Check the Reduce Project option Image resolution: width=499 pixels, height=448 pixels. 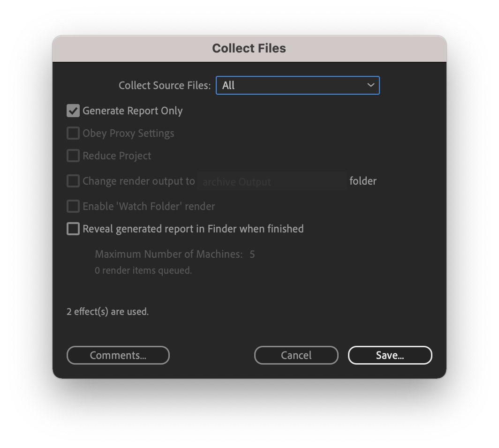[73, 156]
